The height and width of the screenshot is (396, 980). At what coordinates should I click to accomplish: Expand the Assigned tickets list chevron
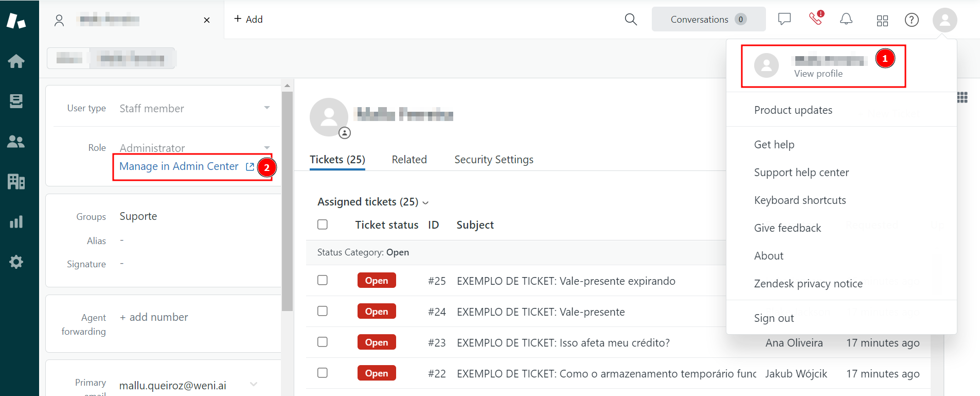[426, 202]
